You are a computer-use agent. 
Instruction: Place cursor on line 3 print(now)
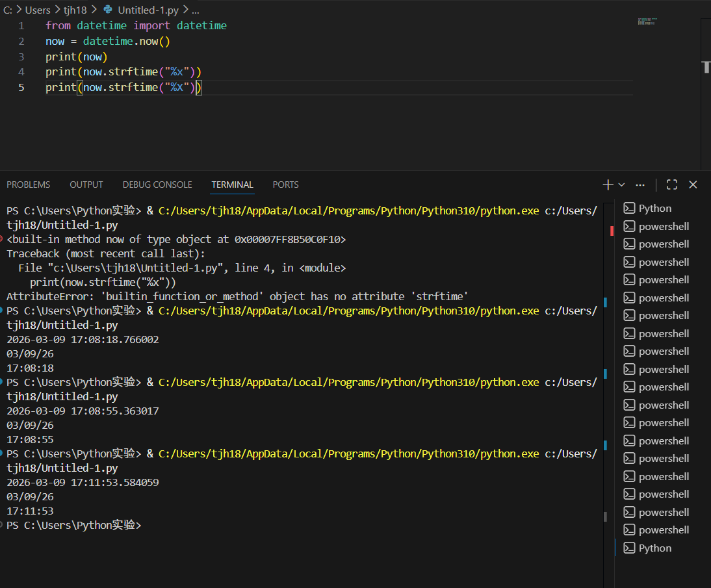point(76,57)
